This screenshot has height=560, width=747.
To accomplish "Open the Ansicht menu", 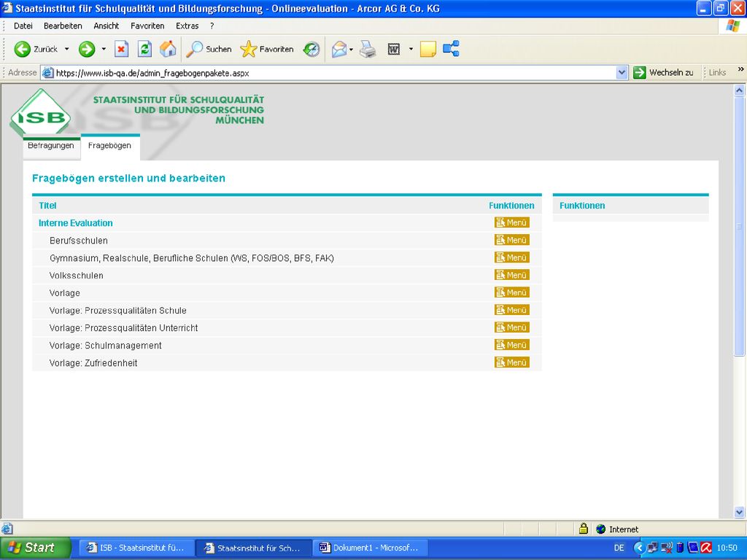I will pyautogui.click(x=107, y=26).
